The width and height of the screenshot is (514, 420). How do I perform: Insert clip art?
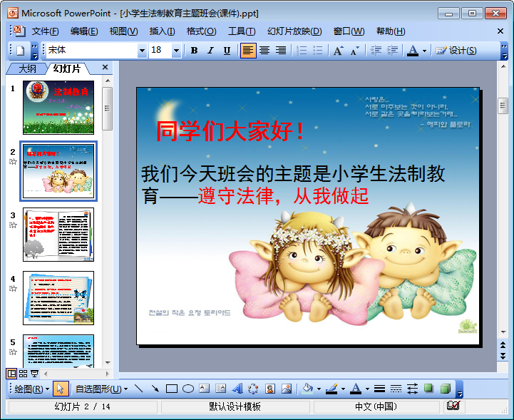tap(269, 389)
